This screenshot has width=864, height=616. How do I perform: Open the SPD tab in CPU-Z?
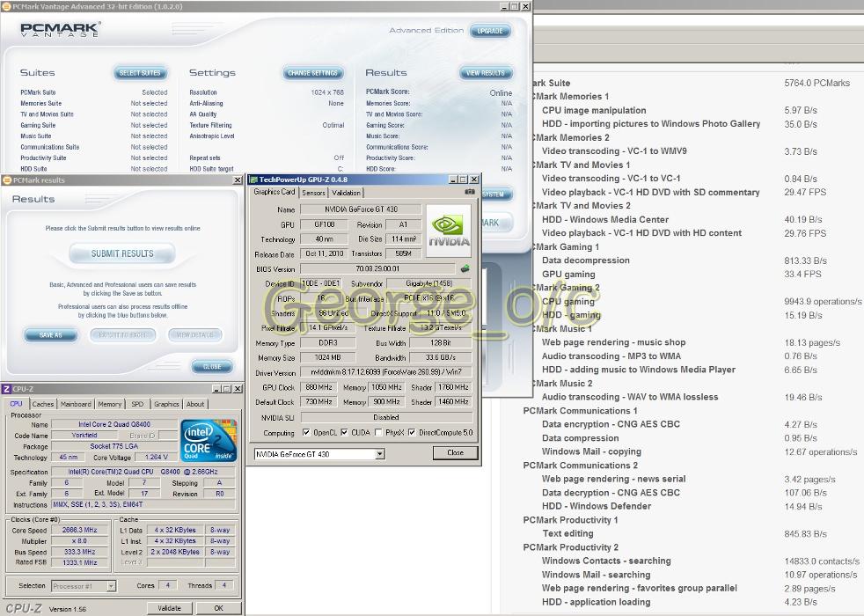pyautogui.click(x=137, y=404)
